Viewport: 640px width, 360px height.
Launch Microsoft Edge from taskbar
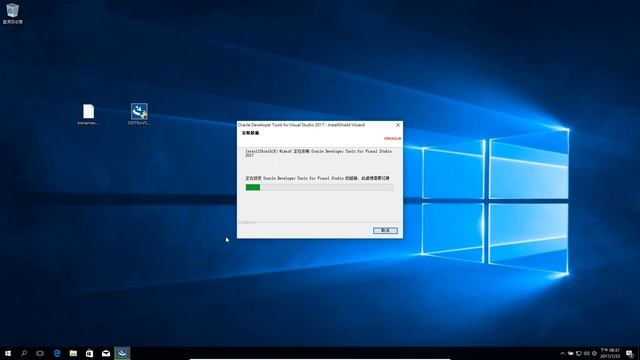pyautogui.click(x=57, y=353)
